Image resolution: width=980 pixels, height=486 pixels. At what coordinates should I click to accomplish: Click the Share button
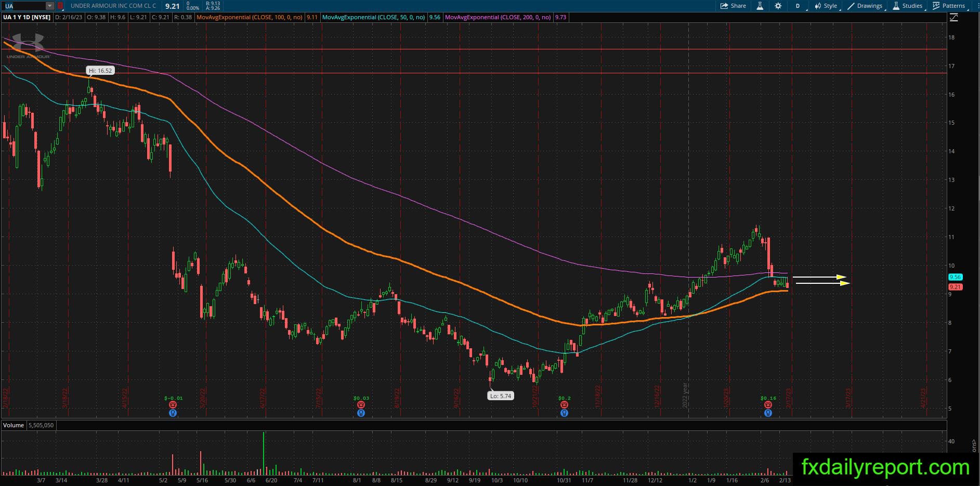click(x=733, y=6)
